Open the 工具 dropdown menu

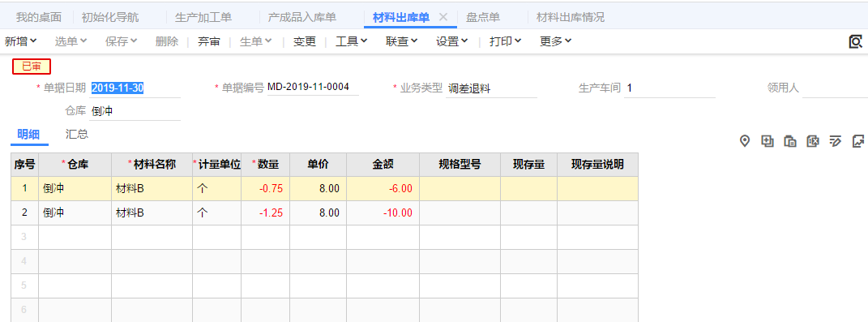tap(352, 41)
